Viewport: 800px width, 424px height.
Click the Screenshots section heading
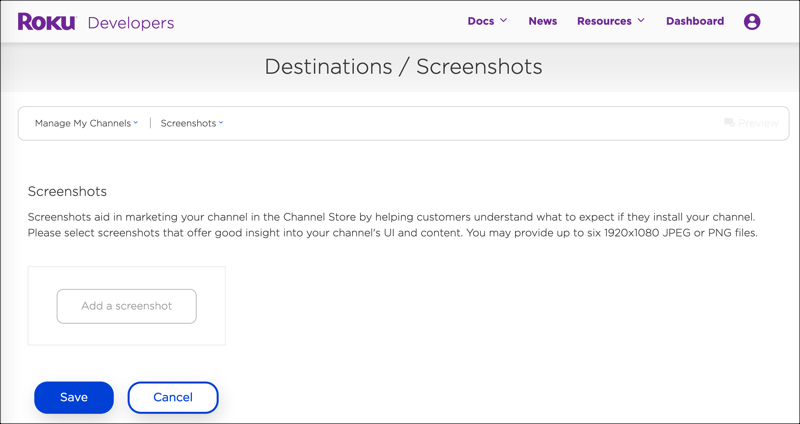pyautogui.click(x=67, y=191)
